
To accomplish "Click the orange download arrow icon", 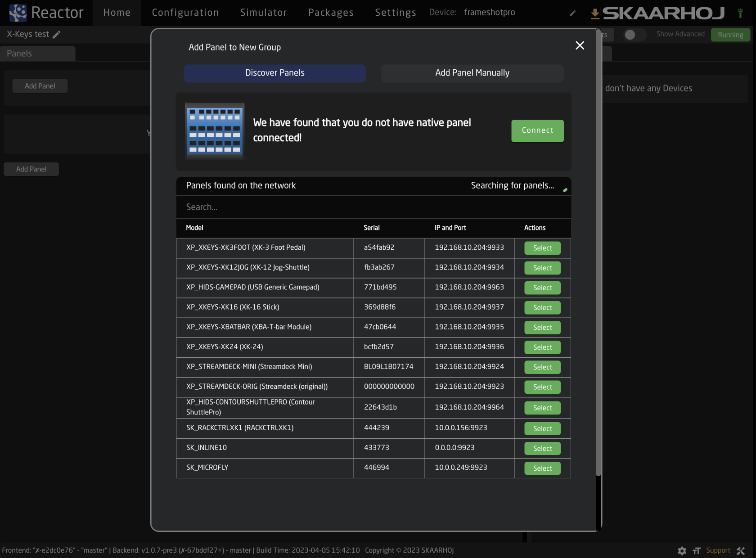I will pyautogui.click(x=595, y=14).
